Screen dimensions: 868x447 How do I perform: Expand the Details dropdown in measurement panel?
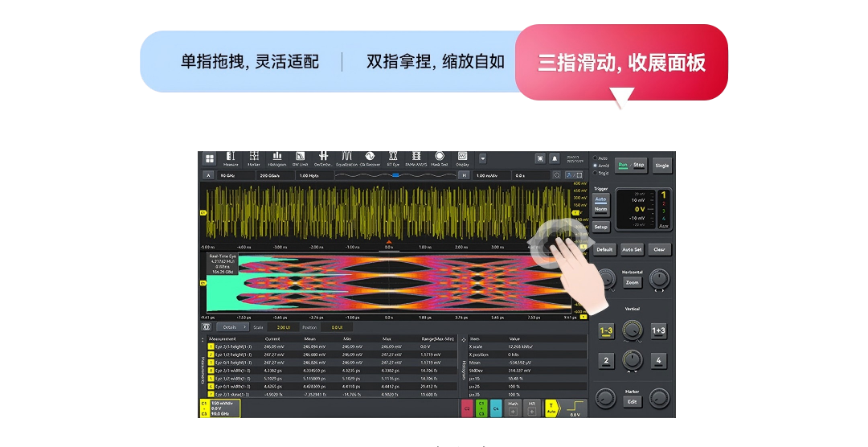point(231,327)
